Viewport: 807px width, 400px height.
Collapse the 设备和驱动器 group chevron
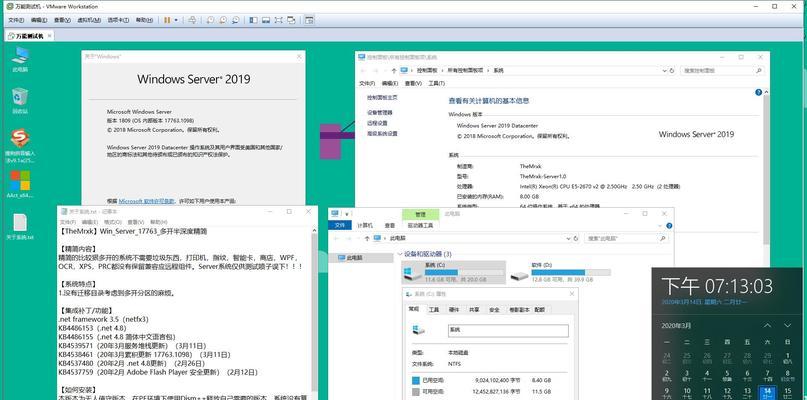coord(400,254)
